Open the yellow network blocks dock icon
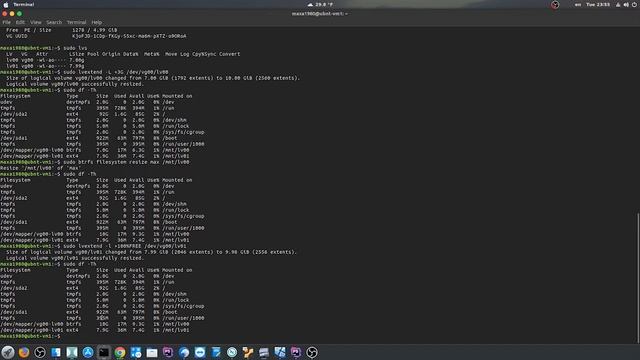The height and width of the screenshot is (360, 640). [248, 352]
